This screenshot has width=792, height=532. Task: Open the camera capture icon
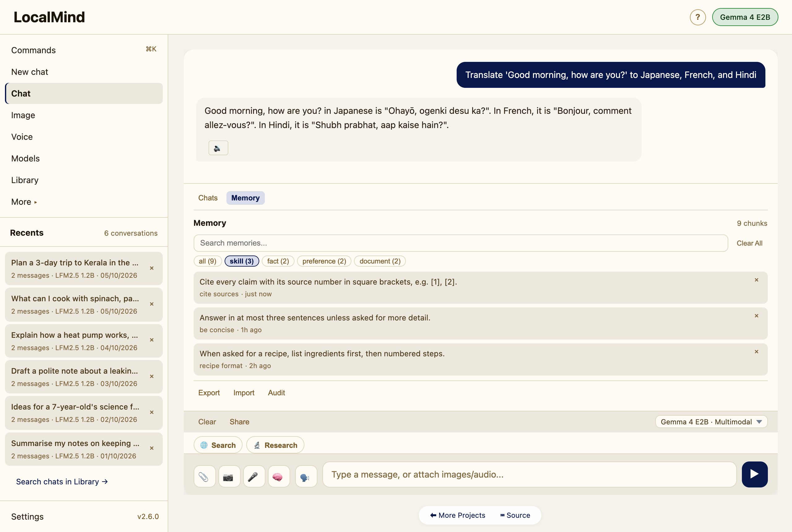[x=229, y=476]
